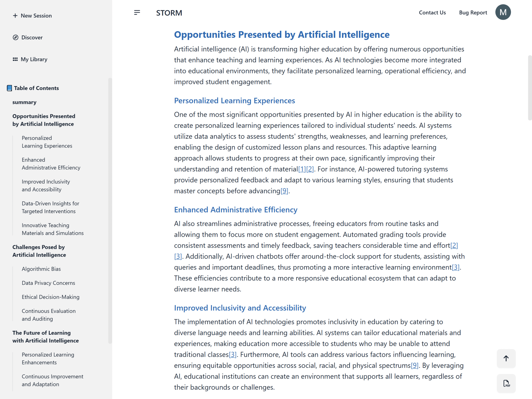532x399 pixels.
Task: Click the Table of Contents book icon
Action: (9, 88)
